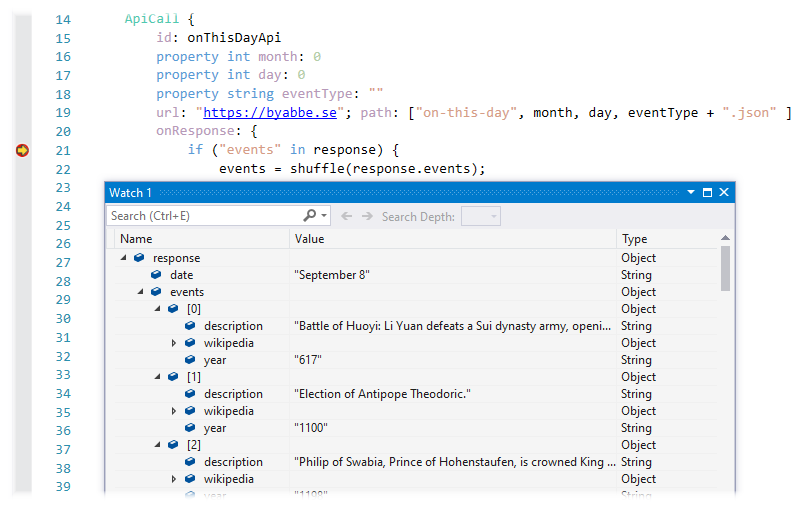Collapse the [1] array item node
Screen dimensions: 809x507
tap(157, 377)
